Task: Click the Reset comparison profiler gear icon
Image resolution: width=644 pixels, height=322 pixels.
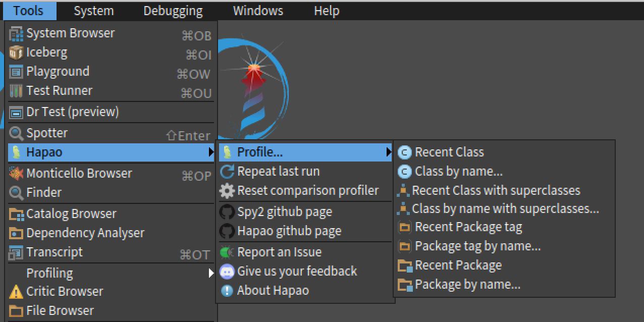Action: click(x=228, y=191)
